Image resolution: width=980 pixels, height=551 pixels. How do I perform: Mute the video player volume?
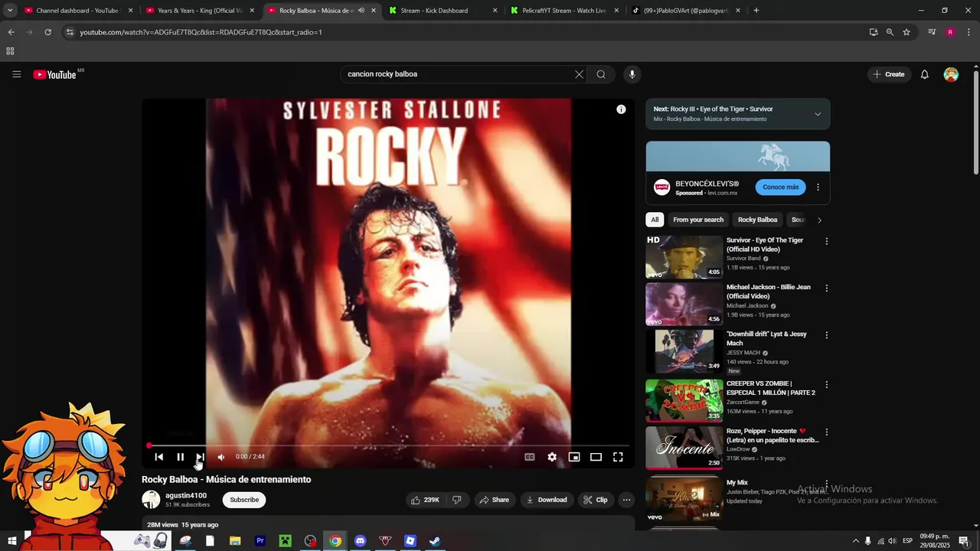[221, 457]
